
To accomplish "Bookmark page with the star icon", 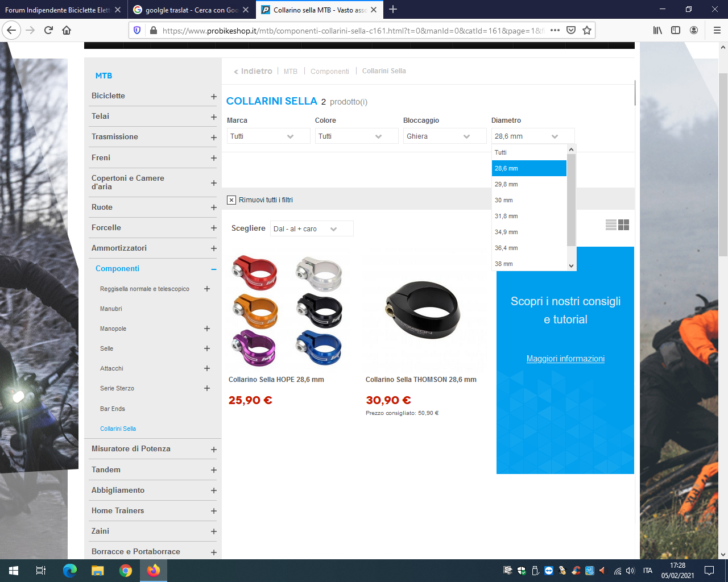I will pos(587,30).
